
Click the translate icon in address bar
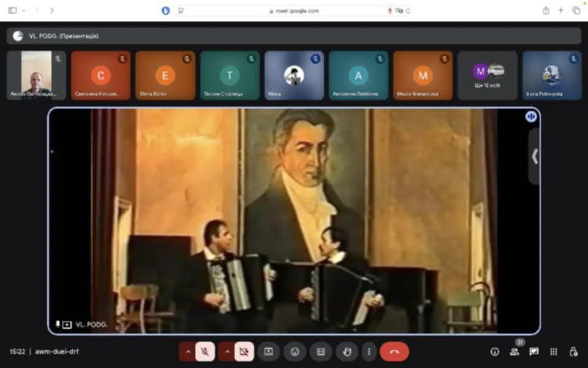point(399,11)
